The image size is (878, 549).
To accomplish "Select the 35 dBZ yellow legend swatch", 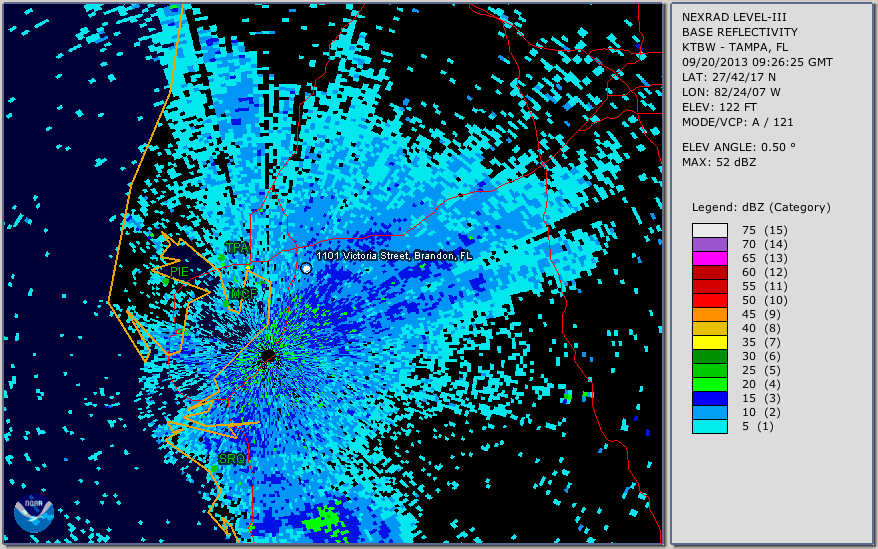I will click(x=710, y=342).
